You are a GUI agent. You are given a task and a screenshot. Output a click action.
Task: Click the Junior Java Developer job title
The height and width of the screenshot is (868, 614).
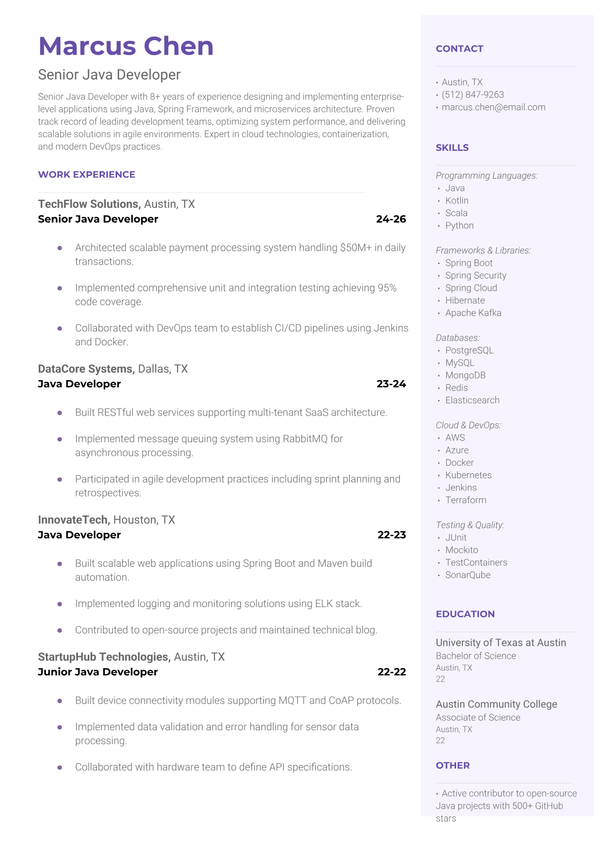point(98,672)
